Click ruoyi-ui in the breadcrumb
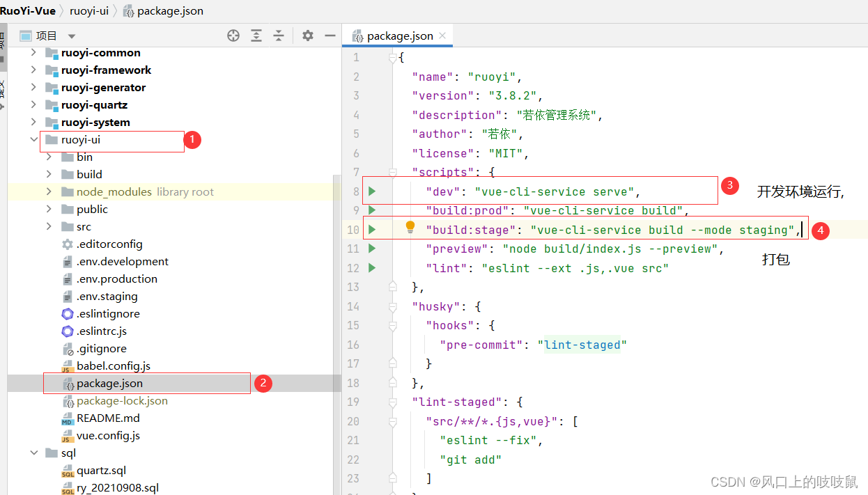Image resolution: width=868 pixels, height=495 pixels. [88, 11]
